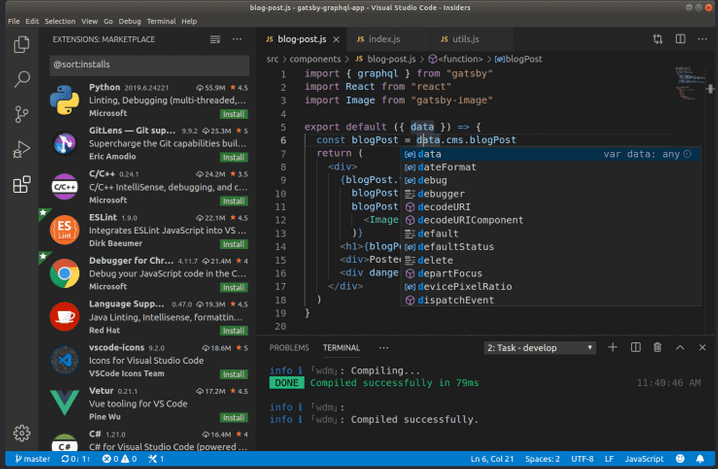The height and width of the screenshot is (469, 718).
Task: Click the extensions search input field
Action: tap(150, 65)
